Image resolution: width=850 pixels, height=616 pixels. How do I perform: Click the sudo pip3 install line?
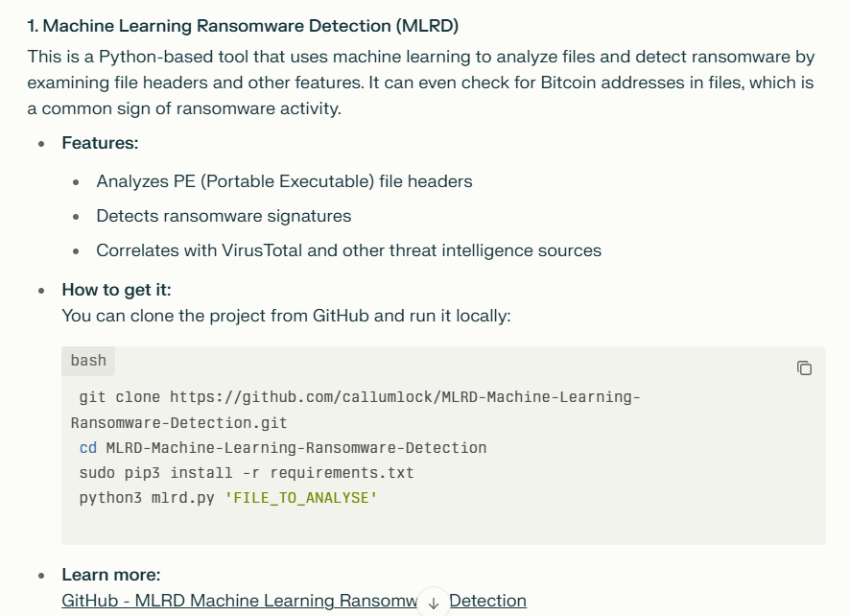click(247, 473)
